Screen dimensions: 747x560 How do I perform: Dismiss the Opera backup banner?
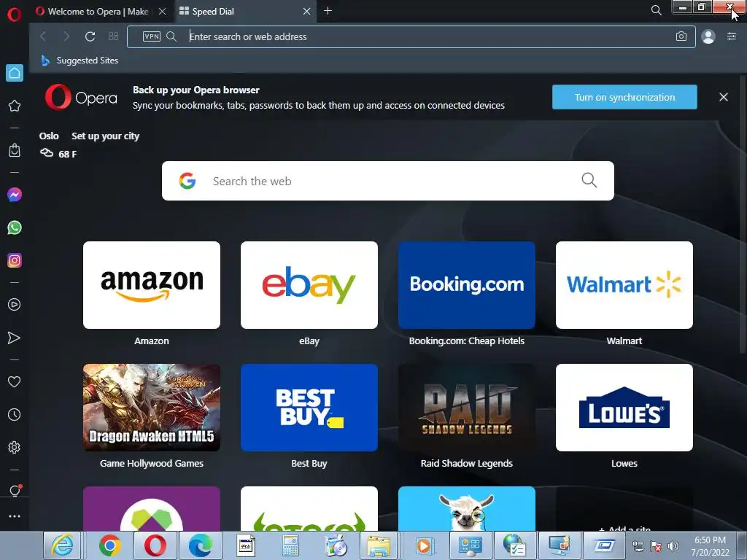723,97
